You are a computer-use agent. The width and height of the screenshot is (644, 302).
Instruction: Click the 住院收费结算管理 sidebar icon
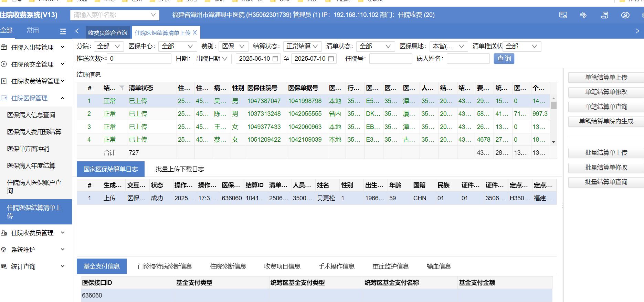[4, 81]
